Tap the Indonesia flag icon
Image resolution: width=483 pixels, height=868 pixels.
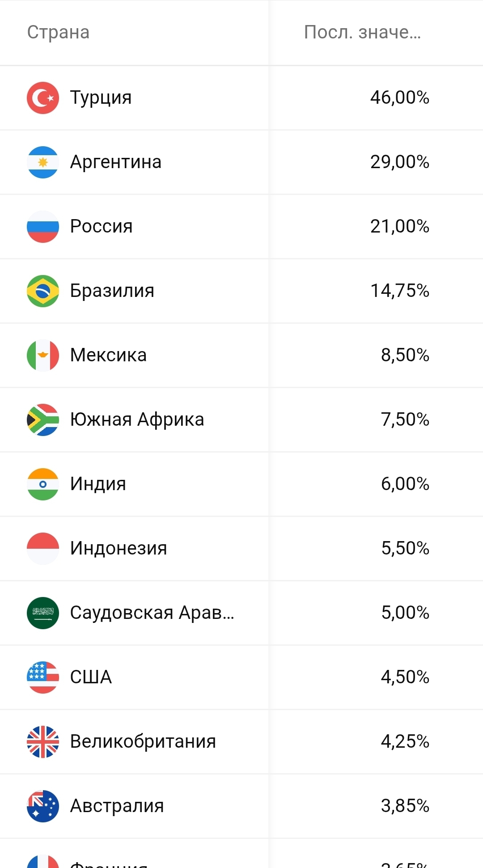tap(43, 548)
